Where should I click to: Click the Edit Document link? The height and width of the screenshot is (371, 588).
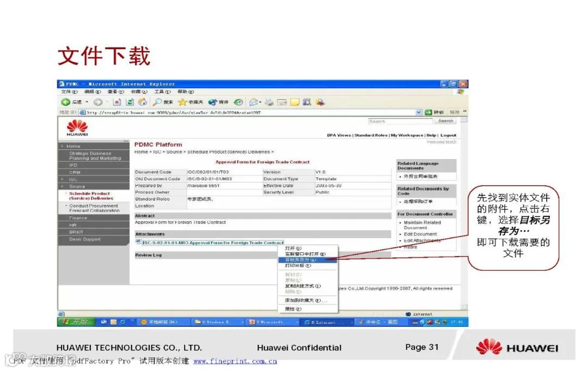[420, 234]
